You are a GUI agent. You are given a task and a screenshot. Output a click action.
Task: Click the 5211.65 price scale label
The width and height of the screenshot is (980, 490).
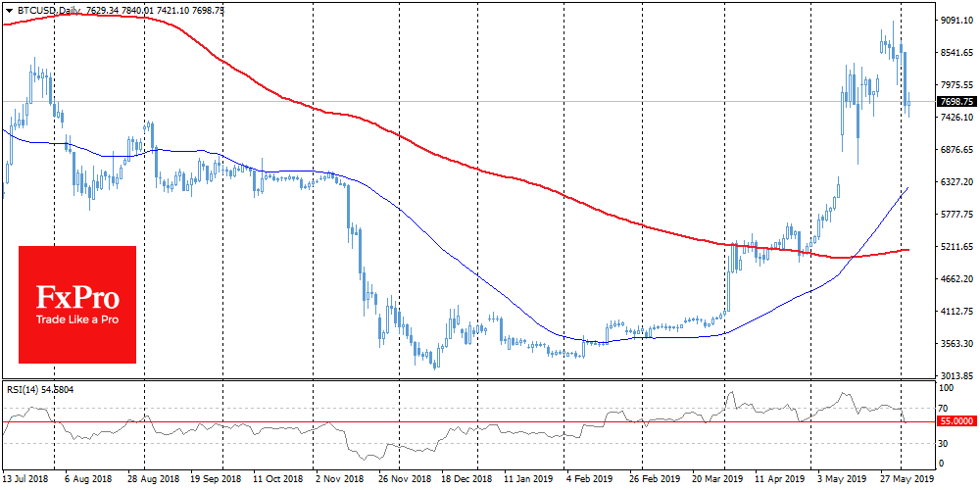[955, 247]
